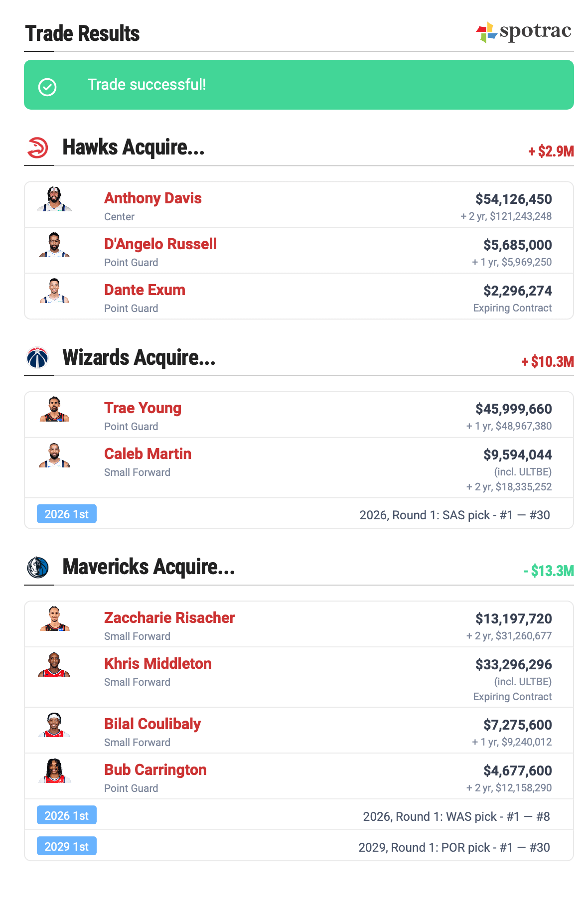Viewport: 588px width, 910px height.
Task: Click the Spotrac logo
Action: click(523, 32)
